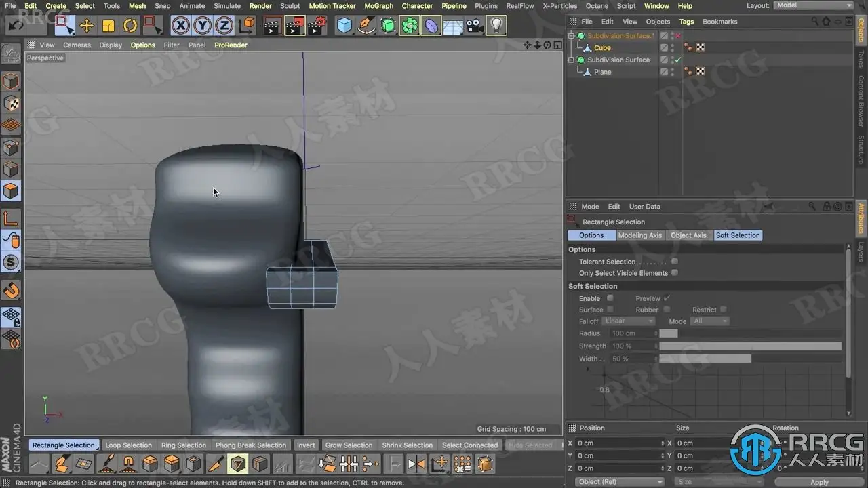The image size is (868, 488).
Task: Select the Move tool in top toolbar
Action: click(87, 26)
